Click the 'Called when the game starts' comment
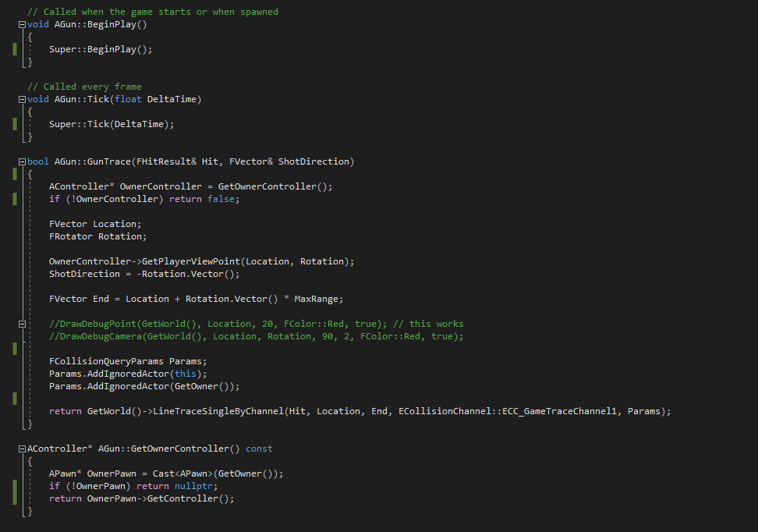Viewport: 758px width, 532px height. point(153,12)
